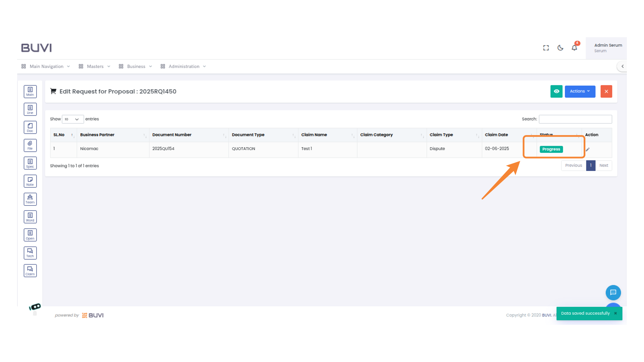The image size is (644, 362).
Task: Open the Main sidebar panel
Action: pos(30,91)
